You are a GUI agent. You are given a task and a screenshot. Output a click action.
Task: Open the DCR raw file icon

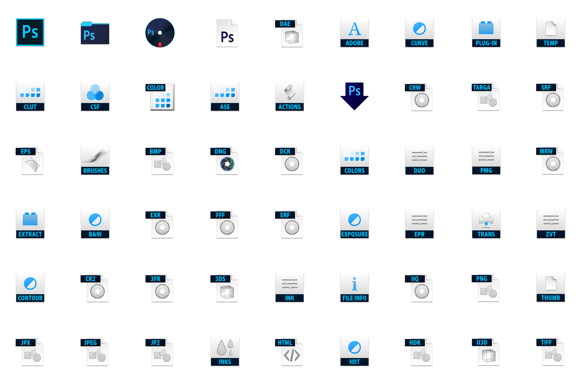pyautogui.click(x=289, y=161)
